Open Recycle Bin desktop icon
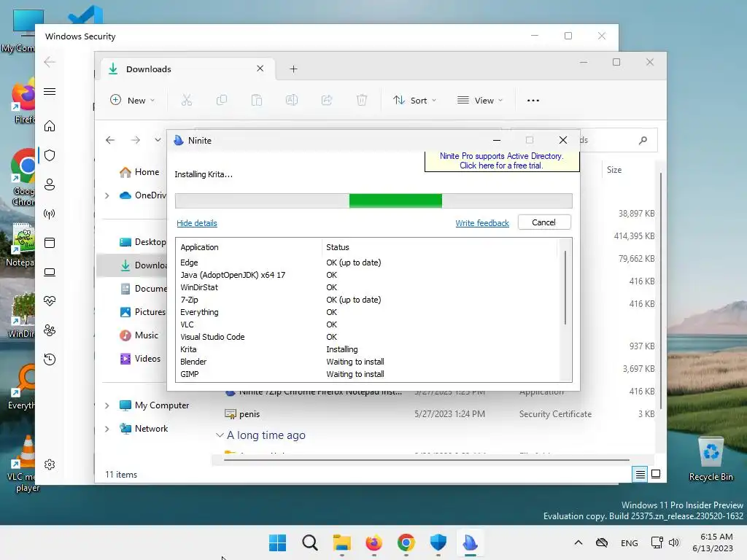Image resolution: width=747 pixels, height=560 pixels. tap(711, 459)
